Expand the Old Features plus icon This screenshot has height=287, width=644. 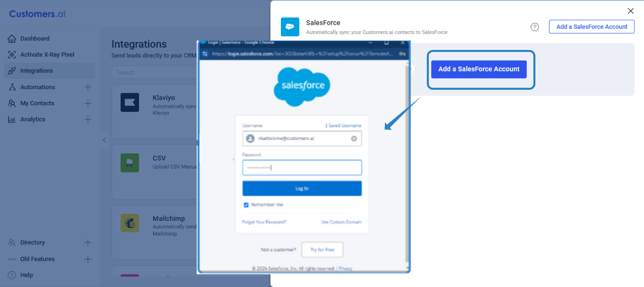(88, 259)
